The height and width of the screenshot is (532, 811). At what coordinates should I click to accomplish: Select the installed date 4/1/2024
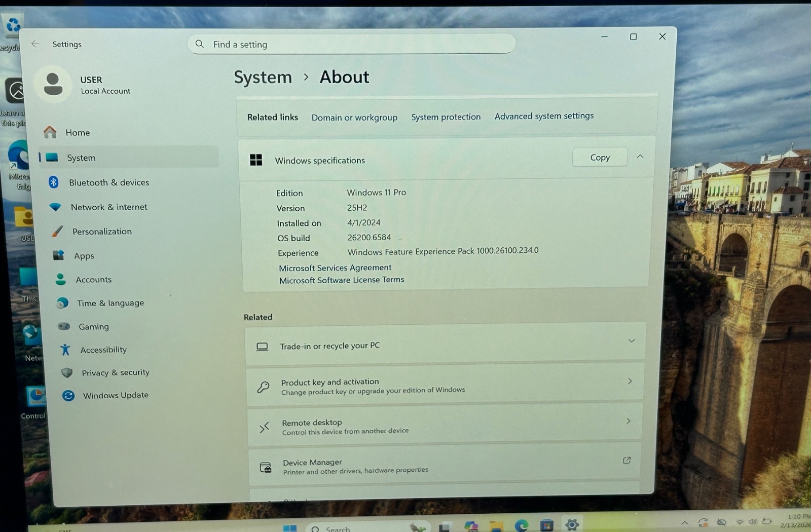(363, 222)
